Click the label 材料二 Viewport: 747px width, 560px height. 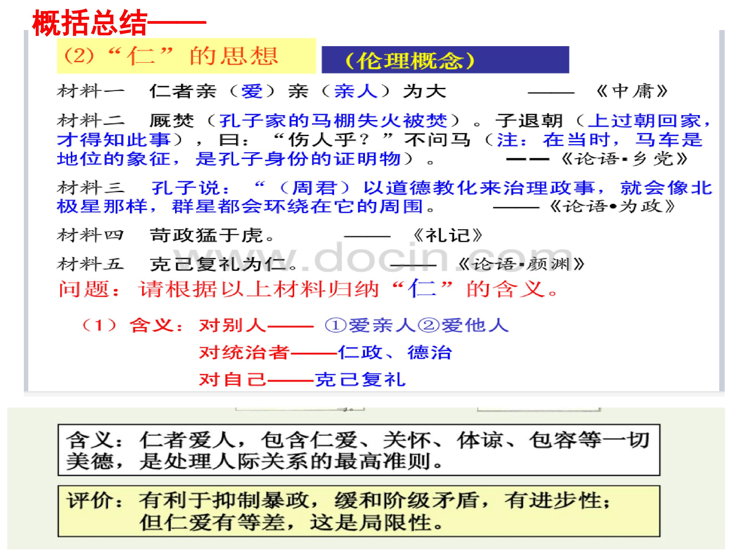tap(91, 121)
